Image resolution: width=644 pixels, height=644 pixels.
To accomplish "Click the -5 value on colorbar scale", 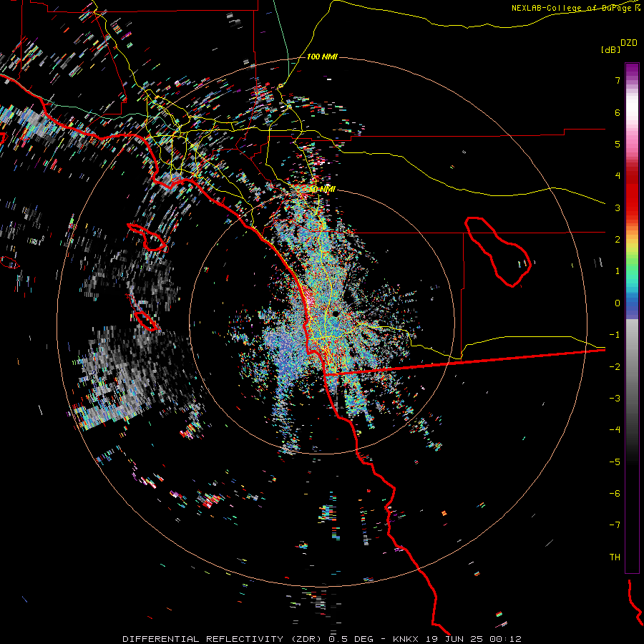I will pyautogui.click(x=615, y=462).
